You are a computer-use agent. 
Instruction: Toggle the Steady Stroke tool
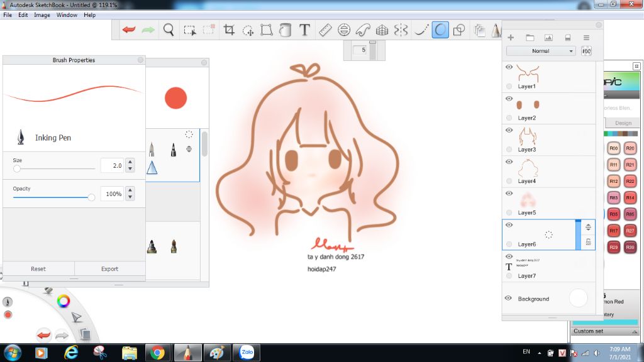[x=421, y=30]
